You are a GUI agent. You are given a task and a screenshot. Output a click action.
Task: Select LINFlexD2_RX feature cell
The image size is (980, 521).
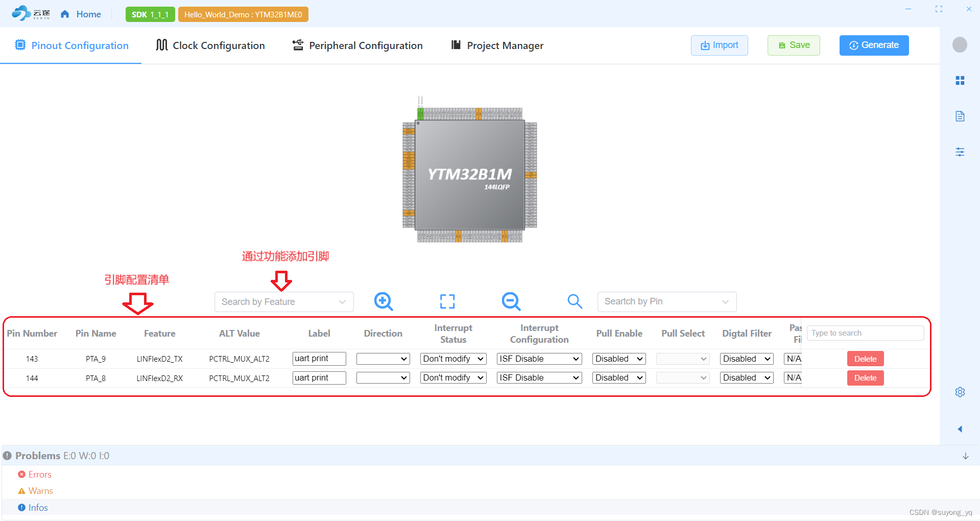tap(160, 378)
